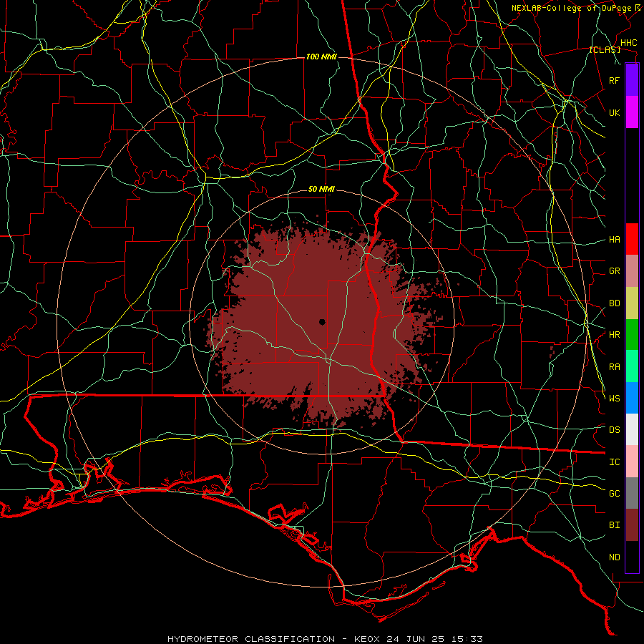Screen dimensions: 644x644
Task: Click the '[CLAS]' units label
Action: [605, 49]
